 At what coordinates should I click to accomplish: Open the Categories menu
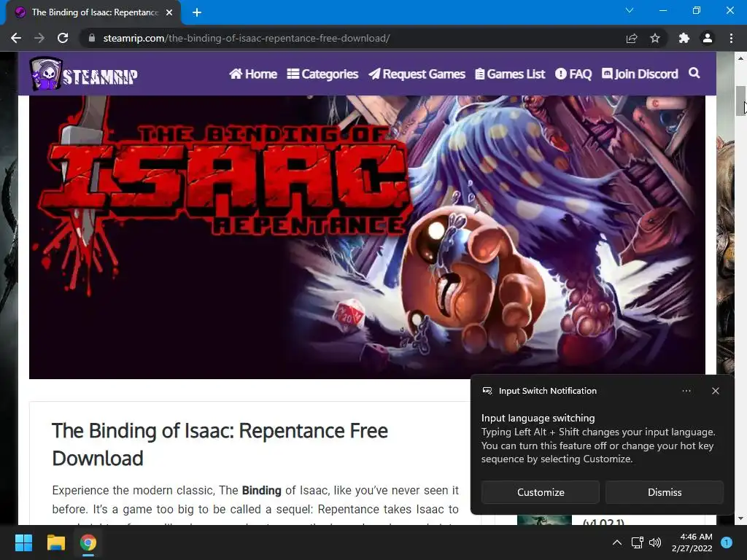click(322, 74)
